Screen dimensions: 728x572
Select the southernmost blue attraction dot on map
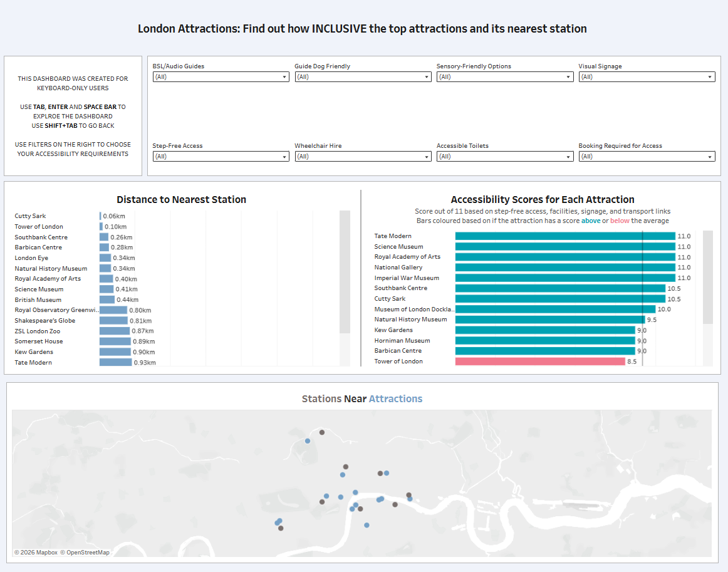[x=367, y=525]
